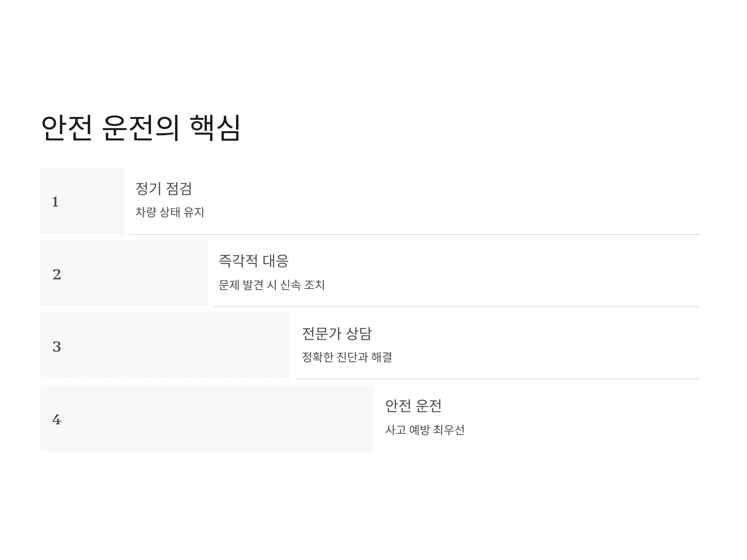
Task: Click the numeral 3 in the third block
Action: coord(57,347)
